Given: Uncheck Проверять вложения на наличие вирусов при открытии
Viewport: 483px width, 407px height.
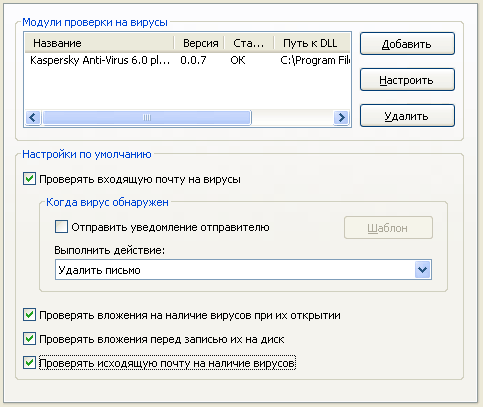Looking at the screenshot, I should pos(29,315).
